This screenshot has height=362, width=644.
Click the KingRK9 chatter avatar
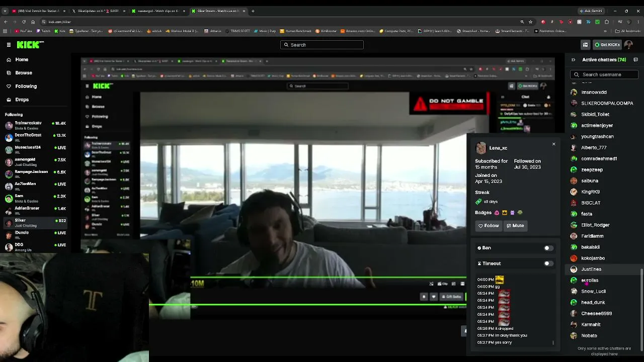tap(574, 192)
